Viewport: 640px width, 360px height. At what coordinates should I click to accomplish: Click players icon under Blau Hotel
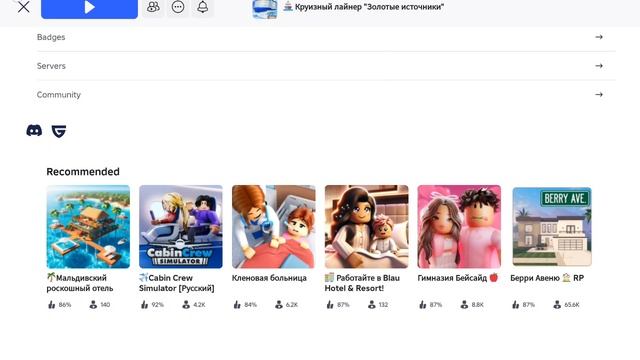371,304
